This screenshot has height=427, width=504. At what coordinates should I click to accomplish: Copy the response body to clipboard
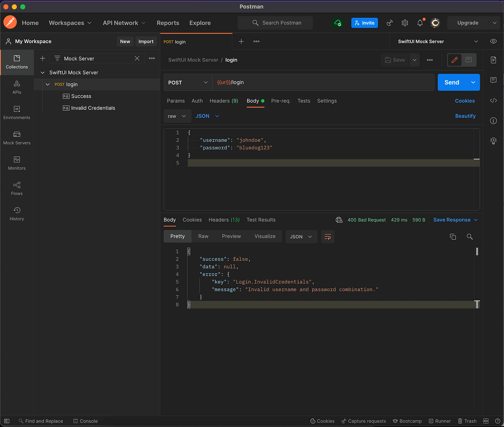pyautogui.click(x=453, y=237)
